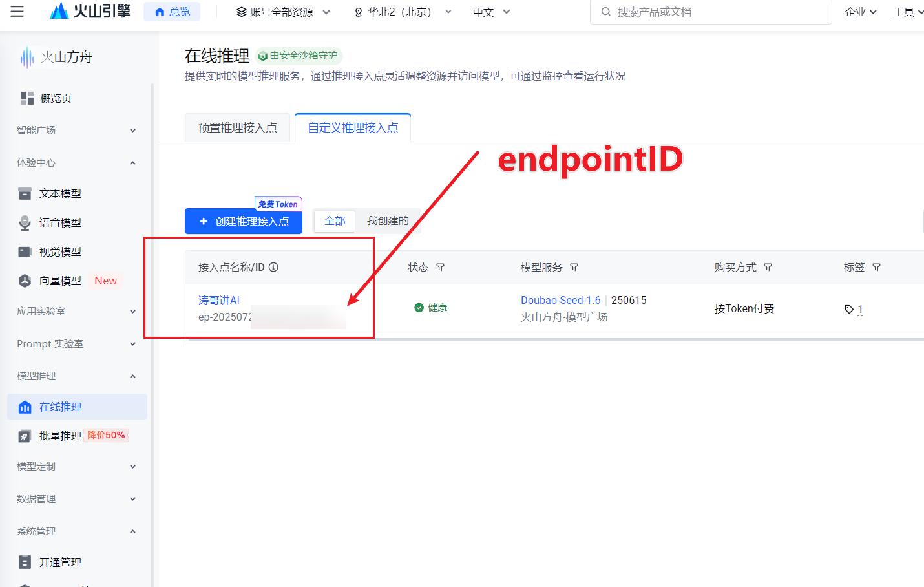Click the 在线推理 chart icon
The image size is (924, 587).
pos(25,407)
